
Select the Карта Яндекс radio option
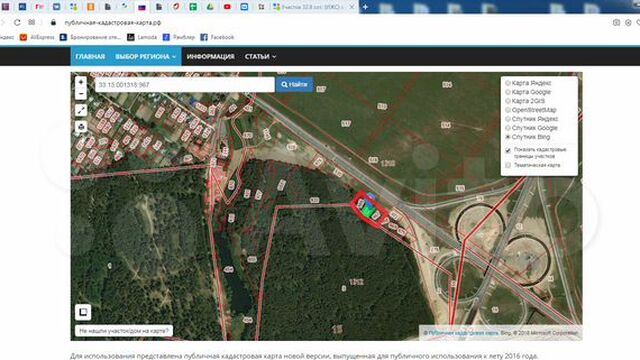508,83
